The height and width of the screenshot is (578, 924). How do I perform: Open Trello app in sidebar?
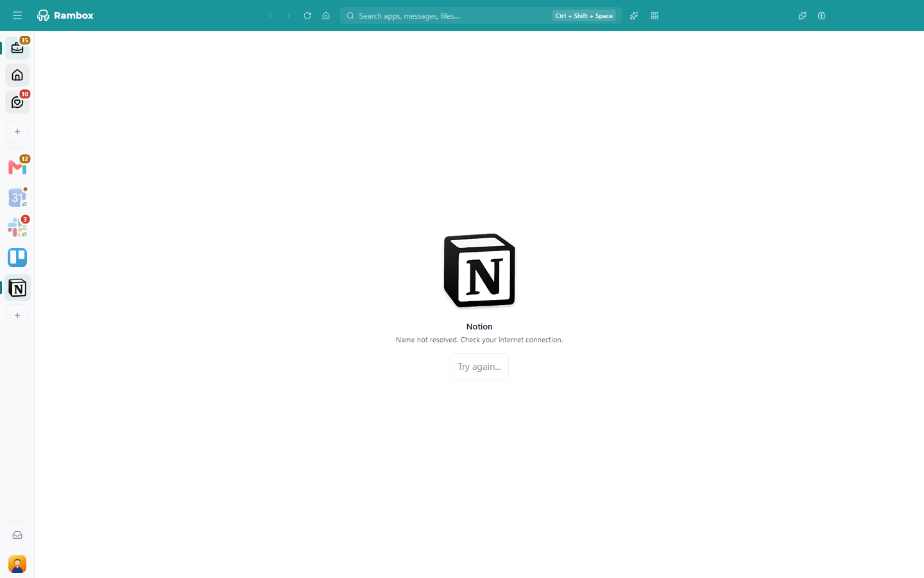(17, 258)
